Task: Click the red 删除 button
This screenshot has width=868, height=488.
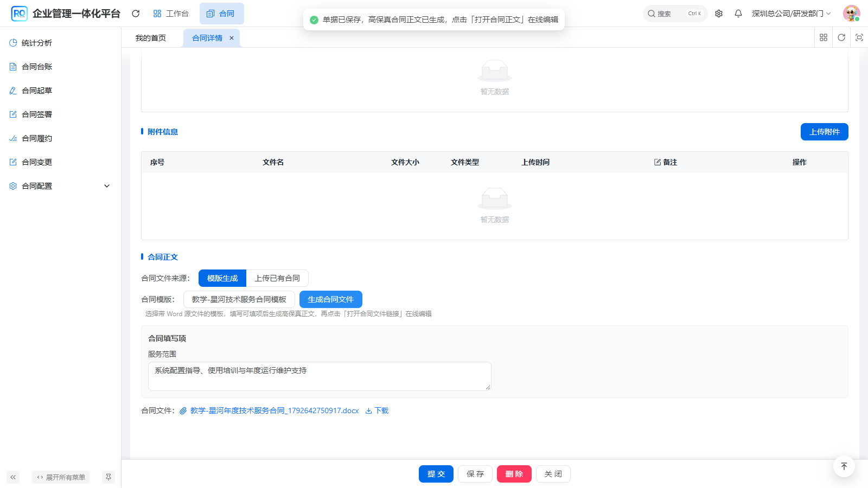Action: (x=514, y=474)
